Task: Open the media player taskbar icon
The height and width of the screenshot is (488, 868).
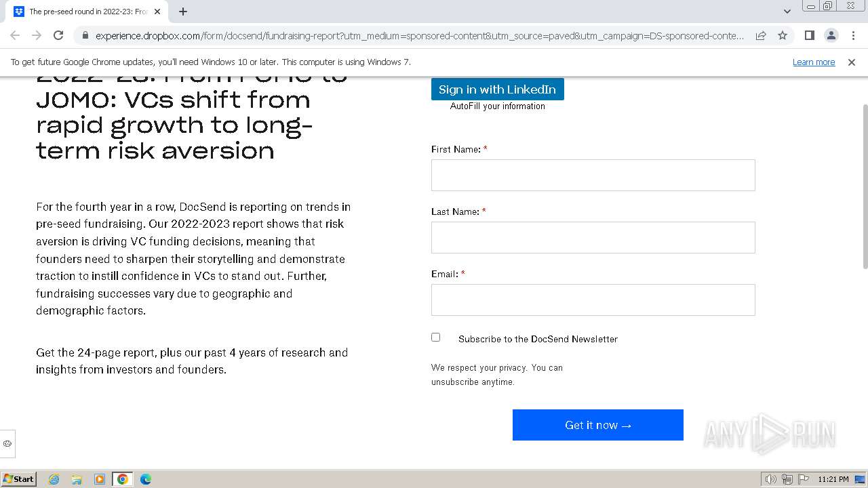Action: [100, 479]
